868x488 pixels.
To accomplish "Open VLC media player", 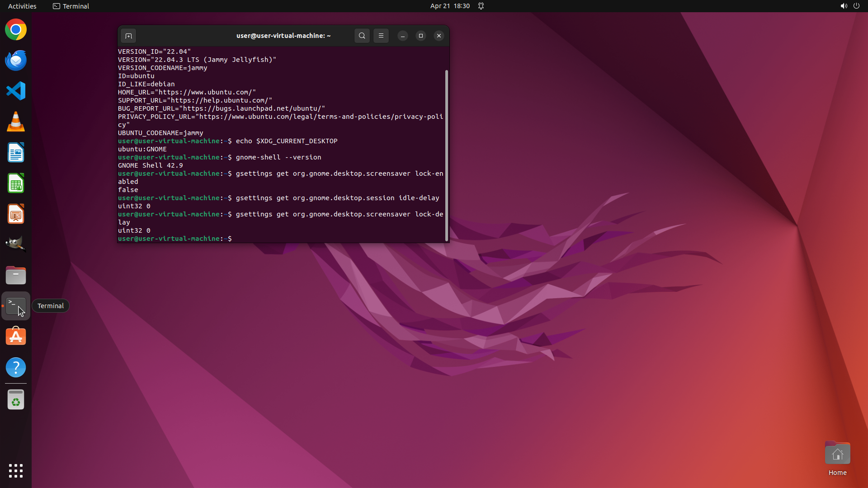I will (16, 122).
